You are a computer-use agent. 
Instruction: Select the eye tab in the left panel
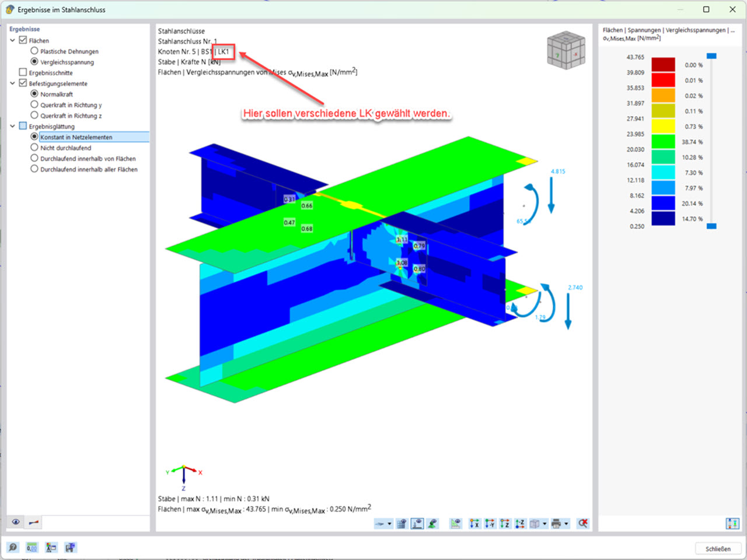[x=15, y=522]
